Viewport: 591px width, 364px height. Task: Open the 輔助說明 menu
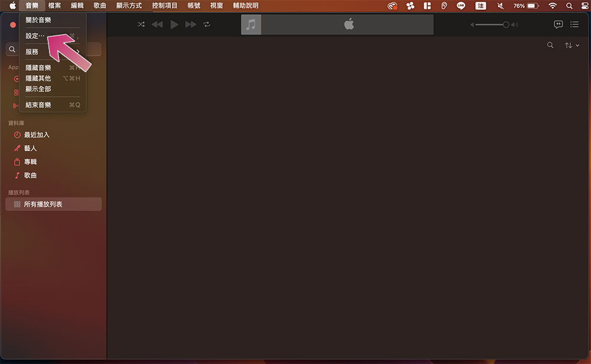coord(246,6)
